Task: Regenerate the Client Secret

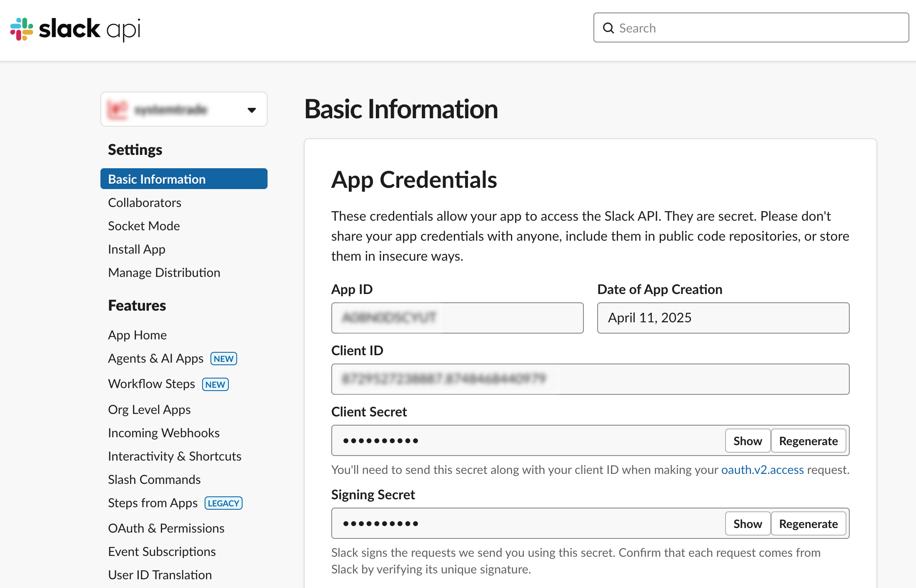Action: (x=808, y=441)
